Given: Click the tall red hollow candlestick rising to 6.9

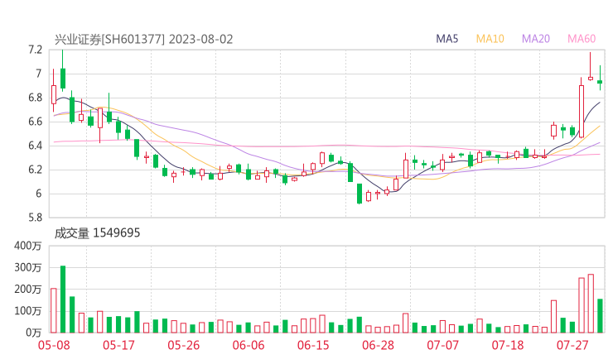Looking at the screenshot, I should (582, 112).
